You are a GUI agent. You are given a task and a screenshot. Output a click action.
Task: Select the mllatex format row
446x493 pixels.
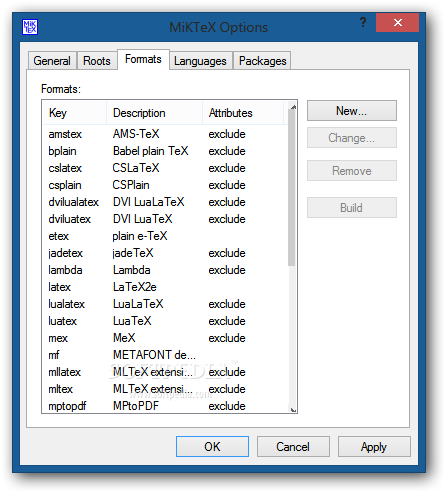click(165, 372)
